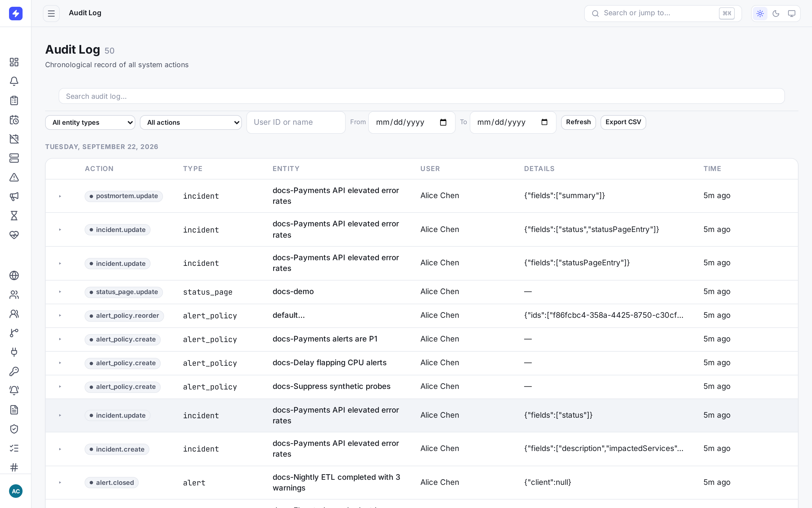Click the {"fields":["summary"]} details cell
Image resolution: width=812 pixels, height=508 pixels.
[564, 196]
